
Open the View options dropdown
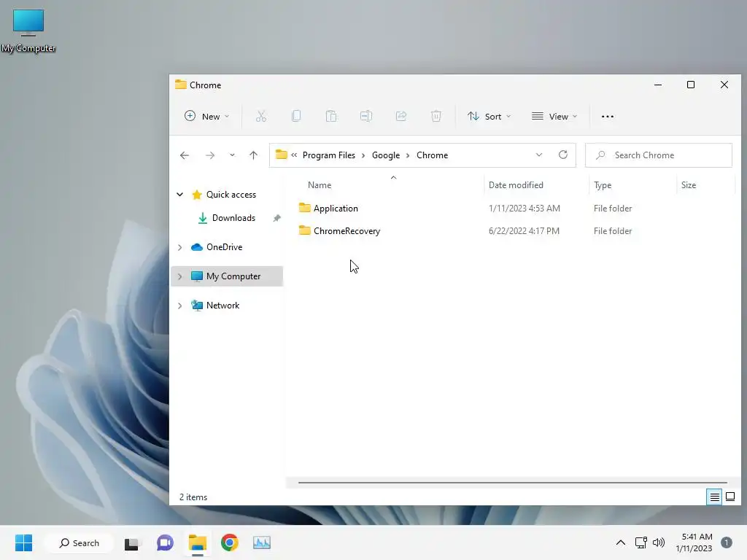coord(554,117)
